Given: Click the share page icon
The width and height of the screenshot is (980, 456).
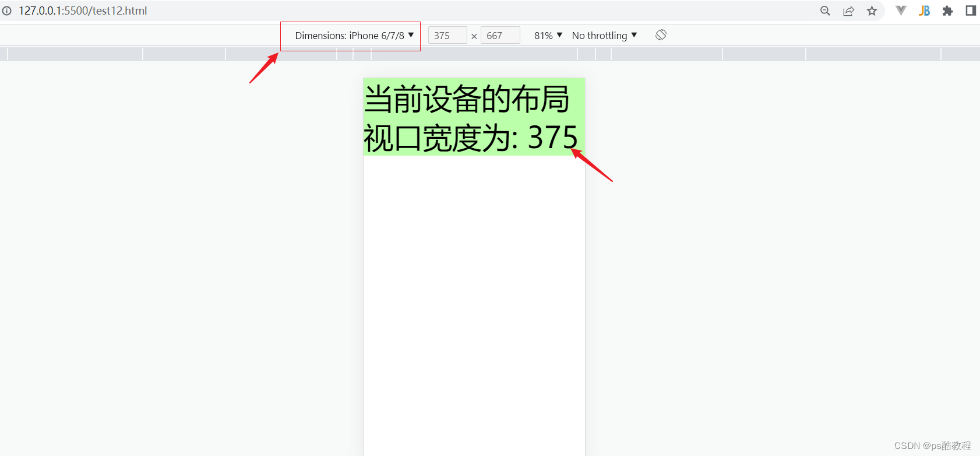Looking at the screenshot, I should (848, 11).
